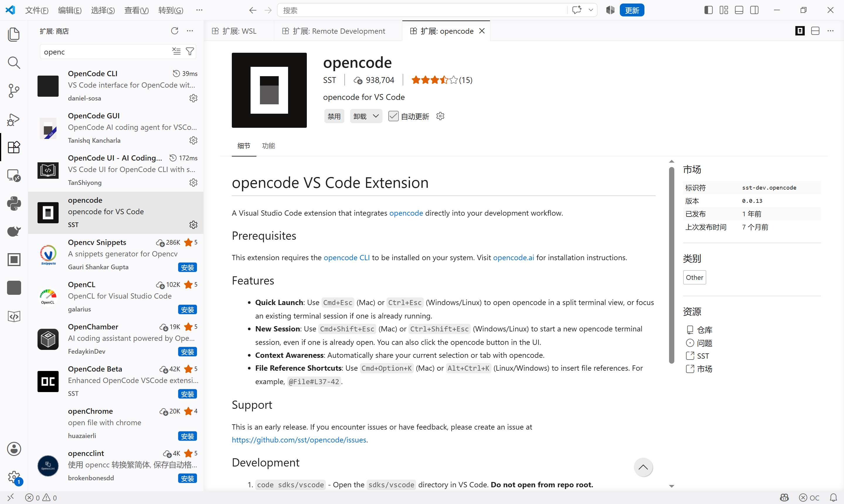Click the star rating of opencode
The height and width of the screenshot is (504, 844).
click(x=435, y=80)
